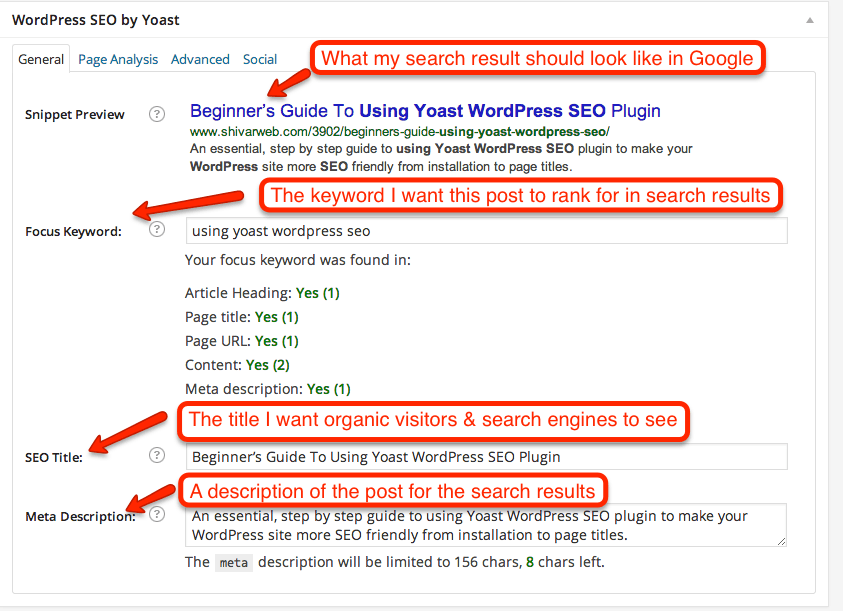
Task: Open help for Snippet Preview
Action: (157, 114)
